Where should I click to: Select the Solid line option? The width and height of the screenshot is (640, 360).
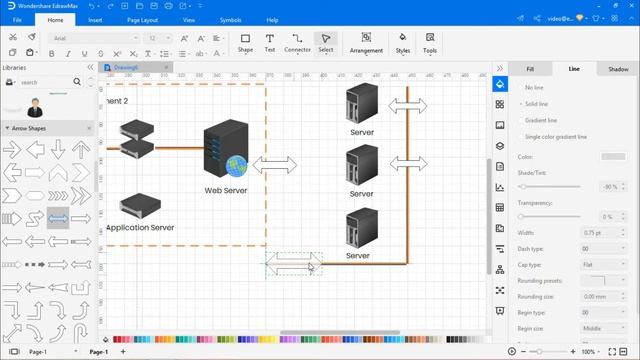[536, 104]
